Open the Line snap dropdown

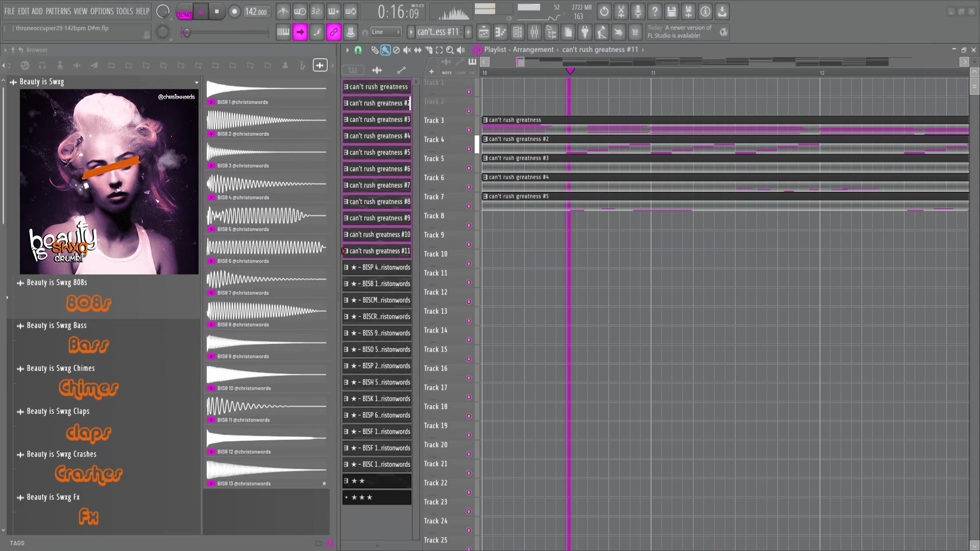[x=386, y=32]
